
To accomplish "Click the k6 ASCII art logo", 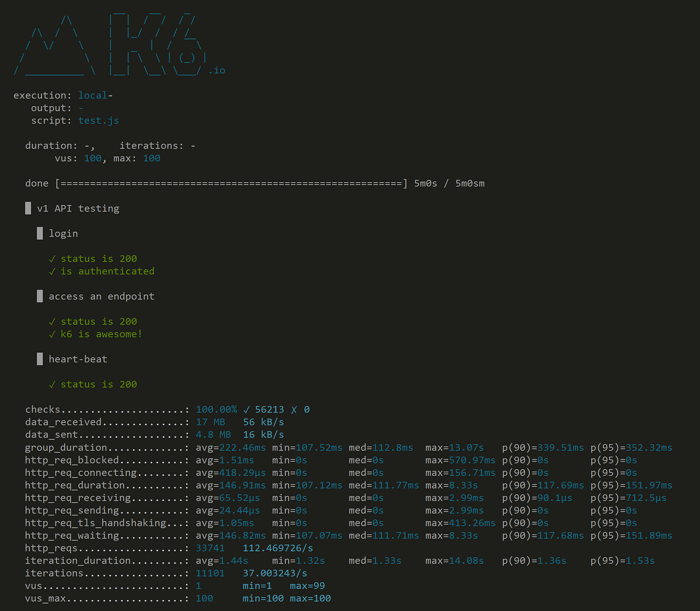I will pos(119,41).
